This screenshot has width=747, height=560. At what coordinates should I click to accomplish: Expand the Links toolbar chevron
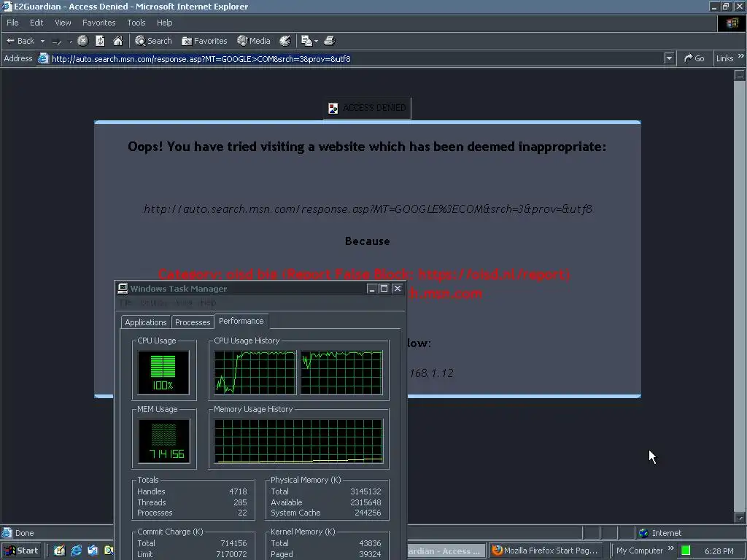[741, 56]
